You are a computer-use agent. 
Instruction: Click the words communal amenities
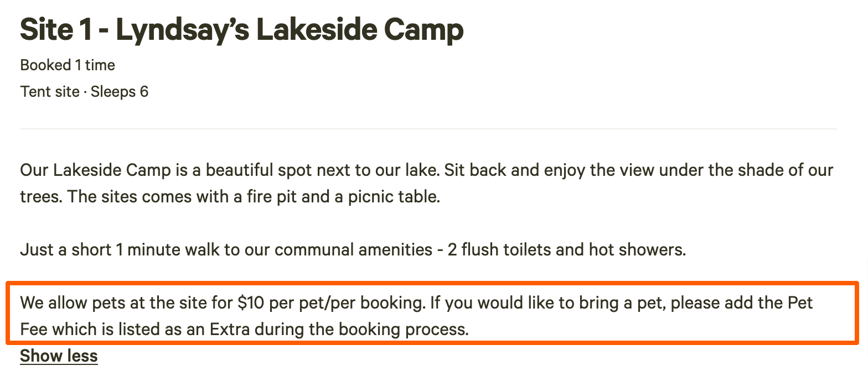point(351,249)
